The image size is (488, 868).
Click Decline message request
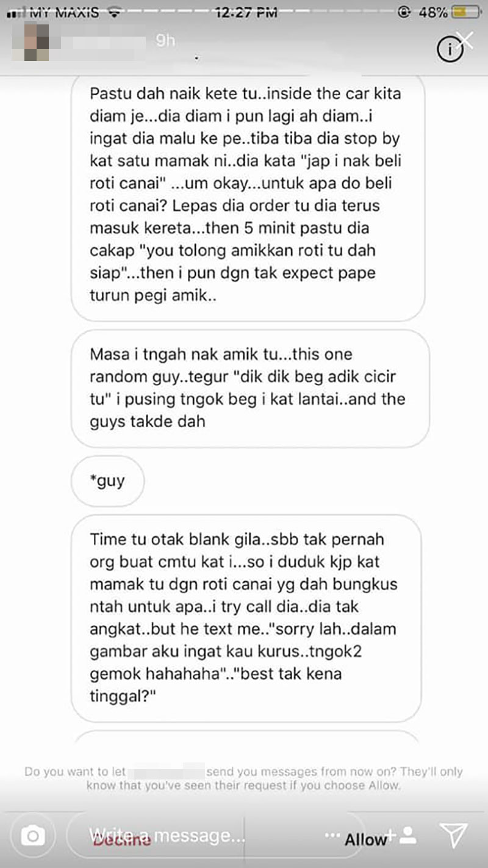[x=121, y=840]
